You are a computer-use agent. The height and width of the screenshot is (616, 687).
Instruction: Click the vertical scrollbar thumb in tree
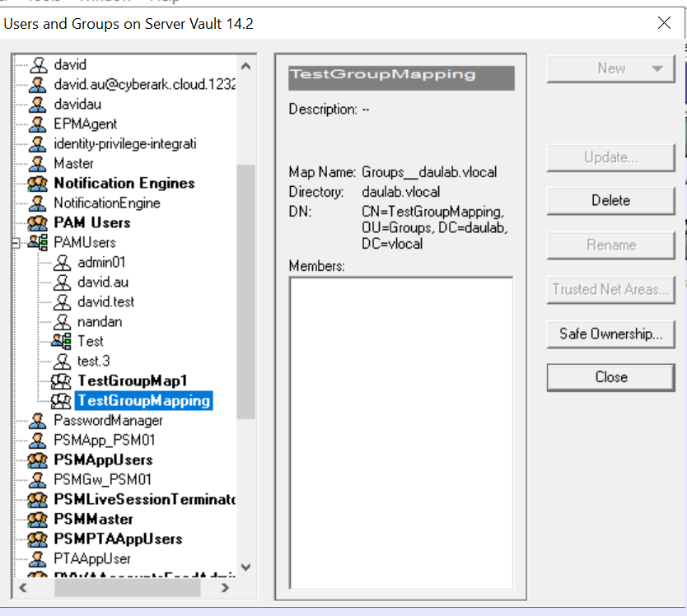[245, 292]
